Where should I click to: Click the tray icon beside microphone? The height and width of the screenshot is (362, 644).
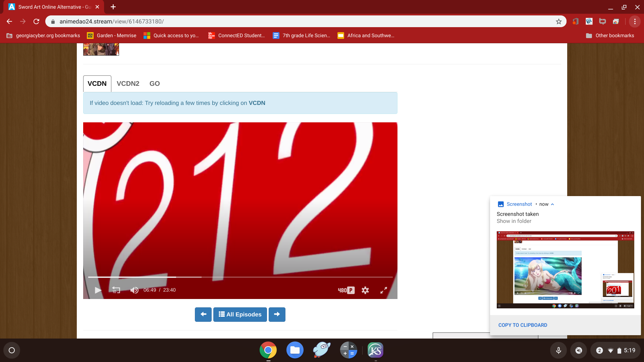pos(579,350)
